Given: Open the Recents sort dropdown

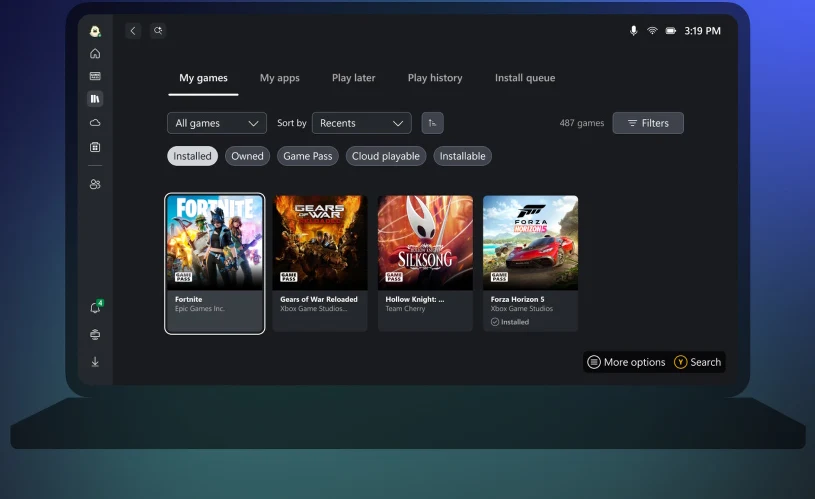Looking at the screenshot, I should point(362,123).
